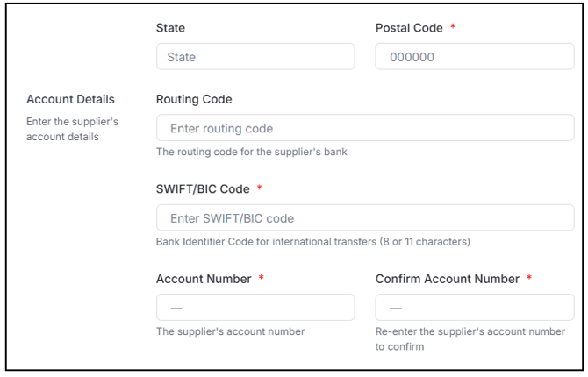The width and height of the screenshot is (588, 377).
Task: Click the section description about supplier's account details
Action: [x=72, y=129]
